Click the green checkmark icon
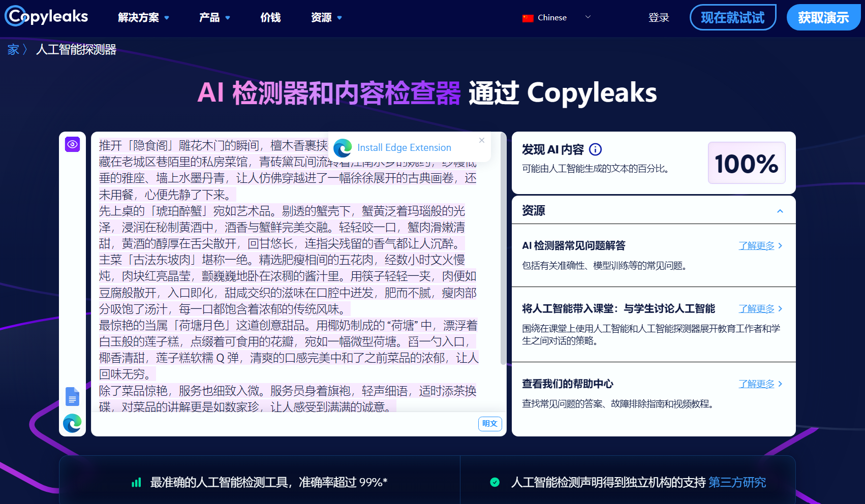The image size is (865, 504). 495,482
